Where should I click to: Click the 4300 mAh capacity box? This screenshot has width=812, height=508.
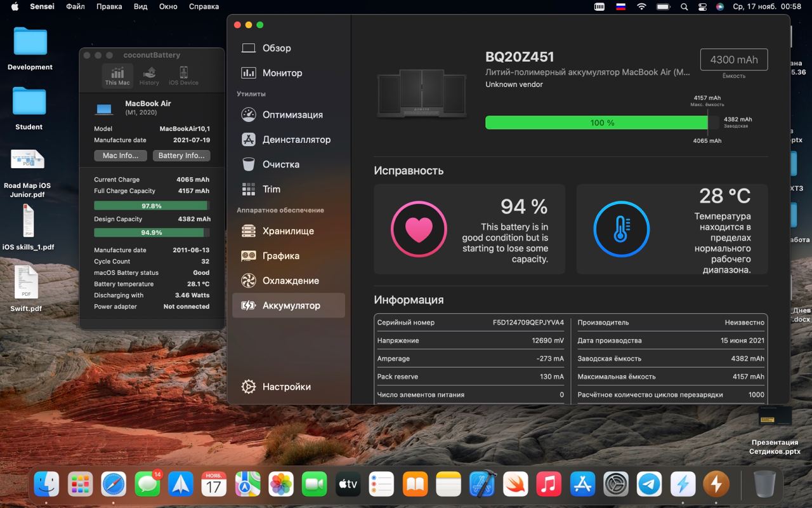tap(734, 60)
